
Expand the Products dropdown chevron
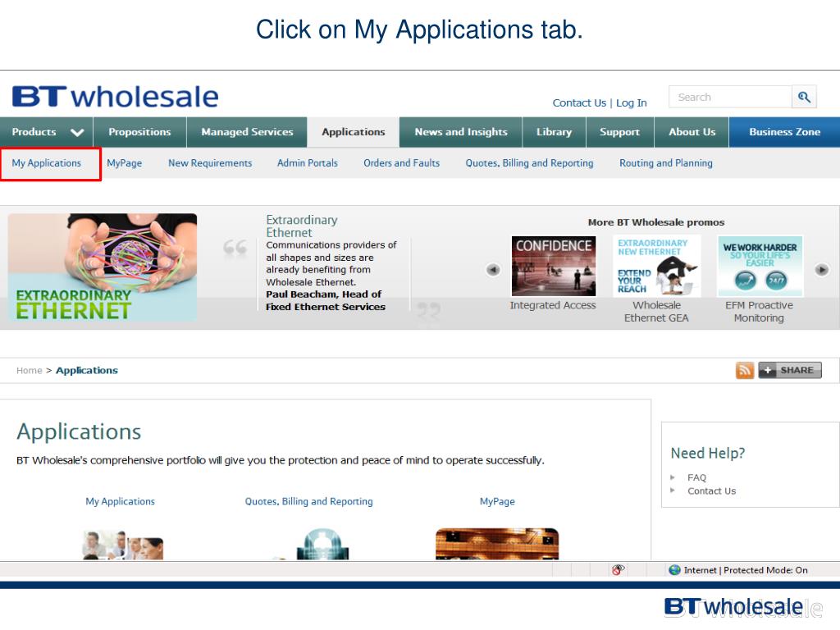pos(77,132)
